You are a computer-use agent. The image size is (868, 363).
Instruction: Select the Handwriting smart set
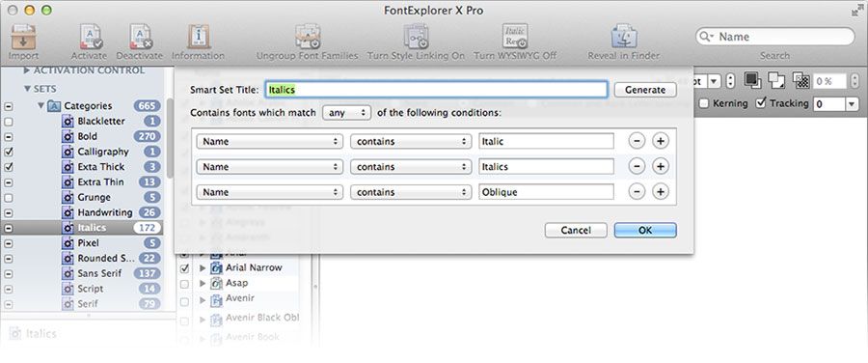click(x=104, y=212)
